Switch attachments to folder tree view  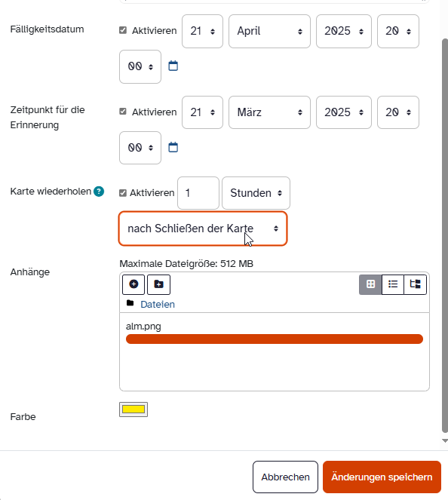[x=415, y=284]
